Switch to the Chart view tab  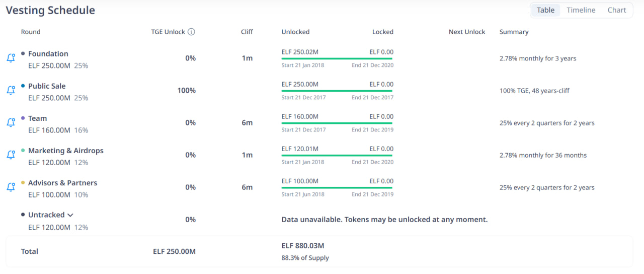click(616, 10)
